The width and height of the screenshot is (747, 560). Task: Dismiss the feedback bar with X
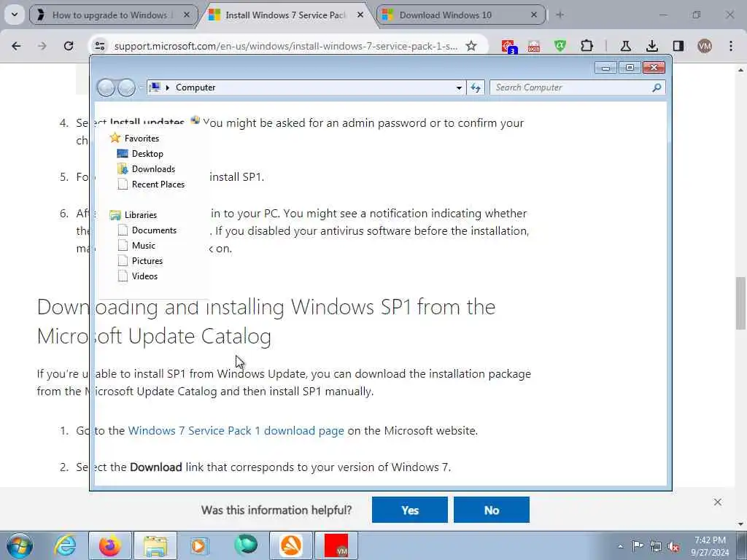[718, 502]
